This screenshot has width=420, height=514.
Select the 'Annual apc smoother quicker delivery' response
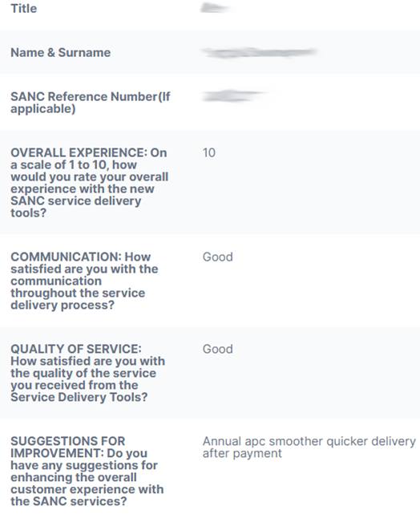tap(309, 441)
